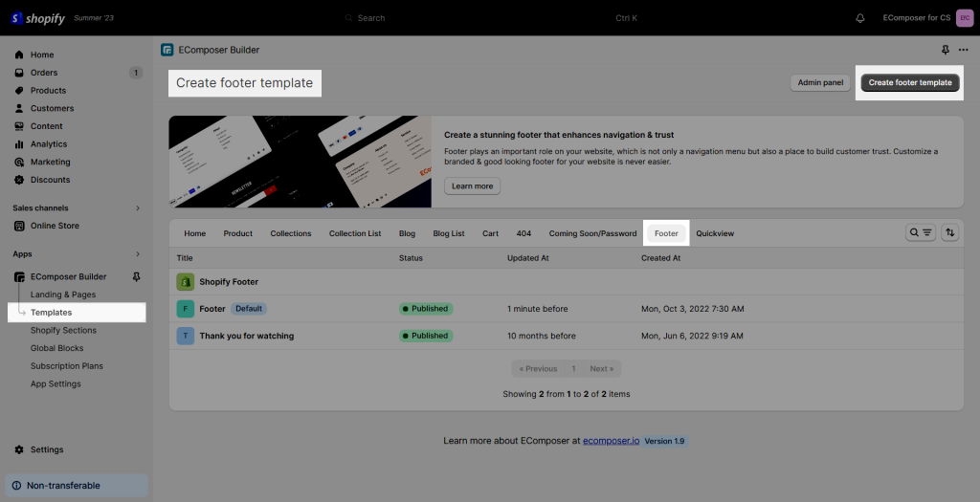Click the Settings gear icon
The height and width of the screenshot is (502, 980).
coord(19,449)
